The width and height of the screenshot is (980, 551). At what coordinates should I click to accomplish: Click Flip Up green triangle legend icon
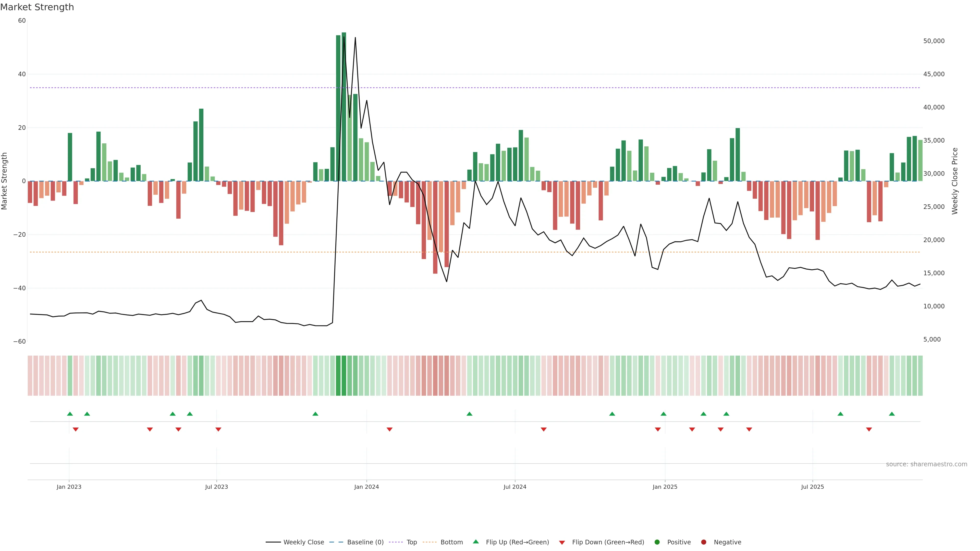coord(475,542)
